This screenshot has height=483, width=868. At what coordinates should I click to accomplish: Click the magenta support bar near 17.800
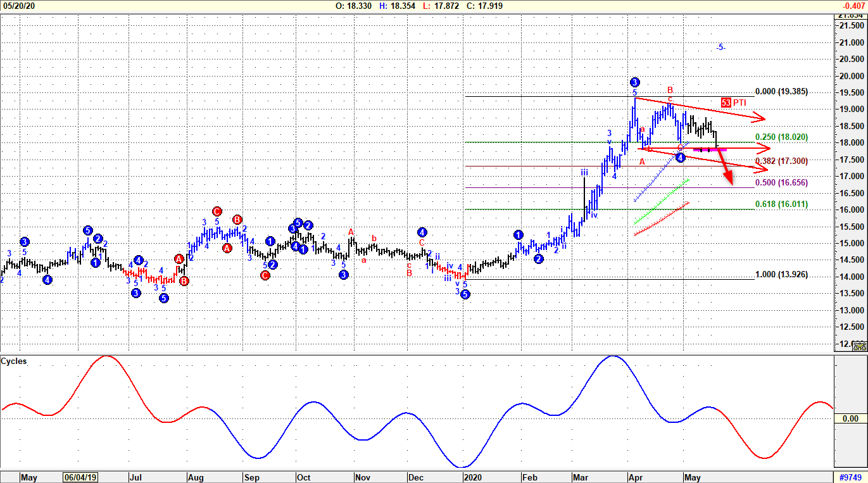pos(709,149)
